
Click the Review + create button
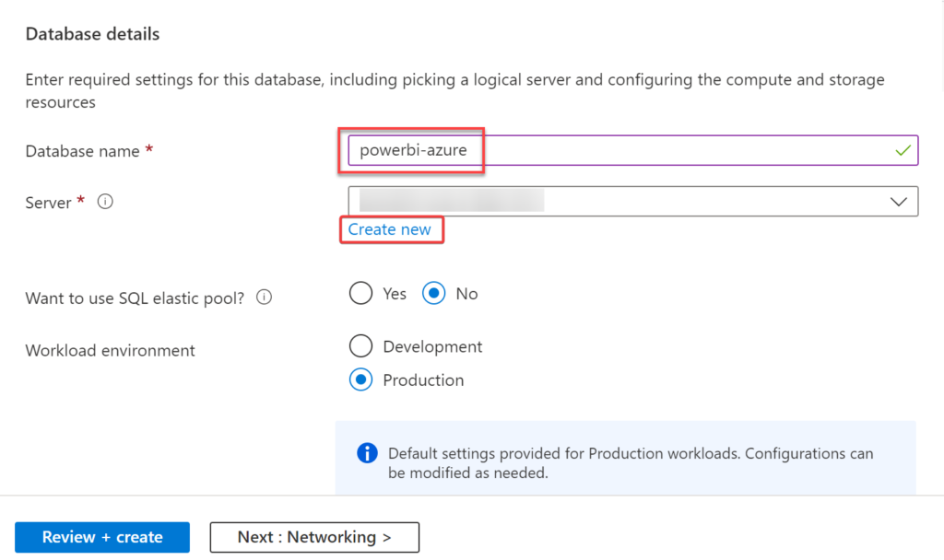click(x=101, y=537)
